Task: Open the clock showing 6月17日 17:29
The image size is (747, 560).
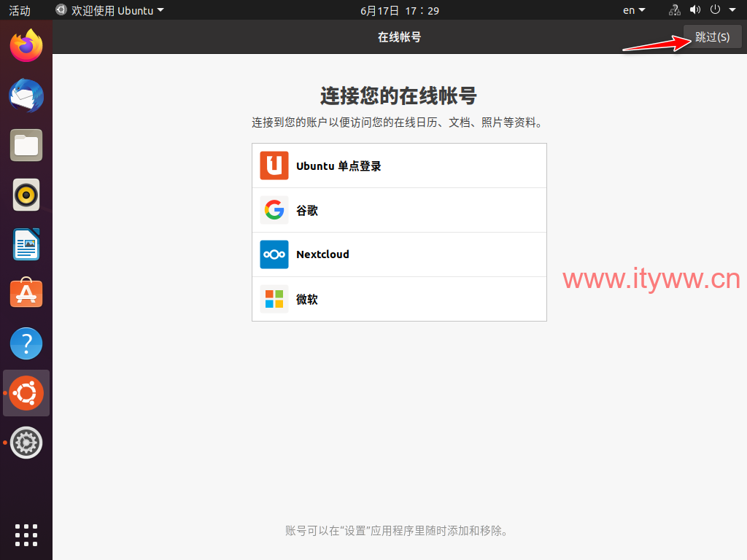Action: [x=400, y=10]
